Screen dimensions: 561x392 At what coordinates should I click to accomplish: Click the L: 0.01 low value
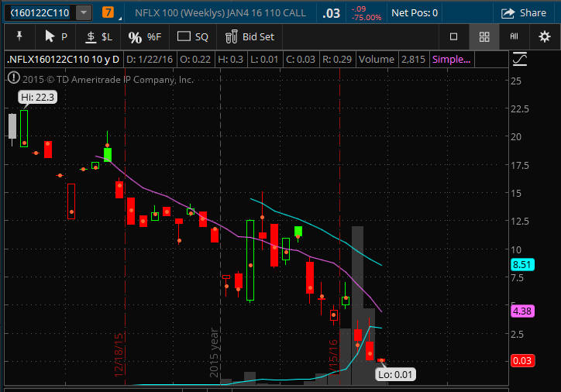click(x=264, y=60)
